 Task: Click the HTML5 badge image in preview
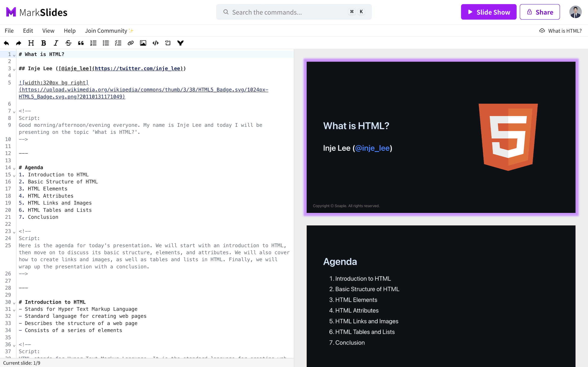pyautogui.click(x=508, y=137)
